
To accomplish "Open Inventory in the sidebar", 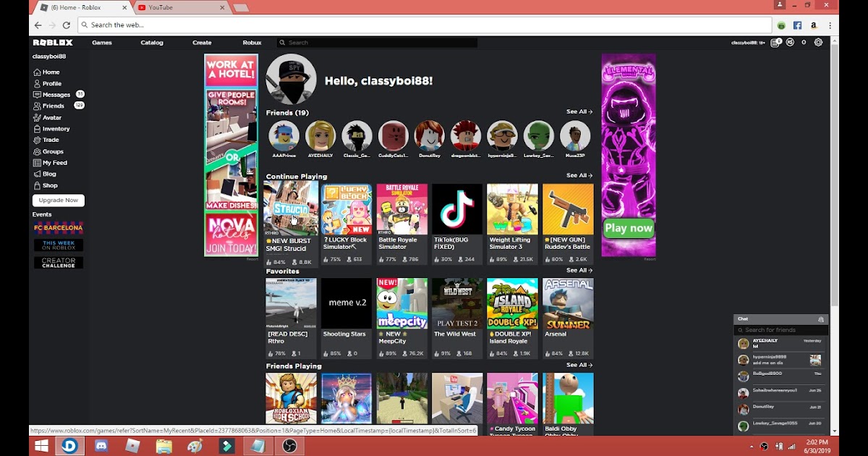I will click(51, 129).
